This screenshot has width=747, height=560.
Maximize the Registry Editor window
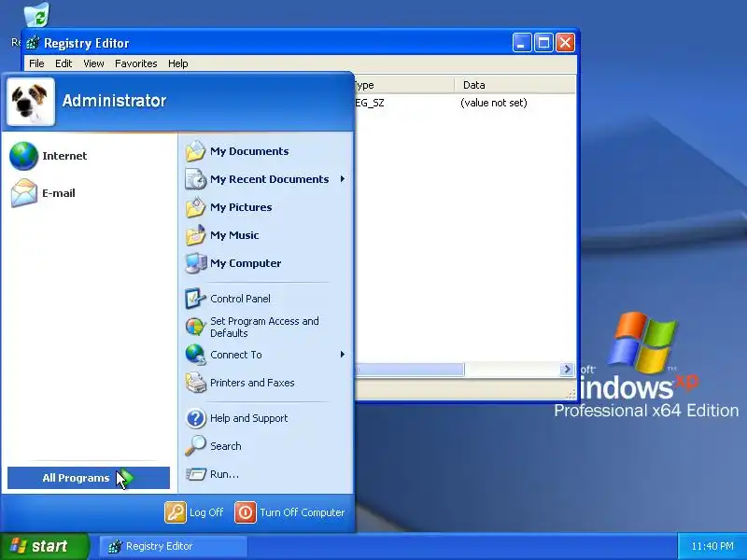coord(543,43)
